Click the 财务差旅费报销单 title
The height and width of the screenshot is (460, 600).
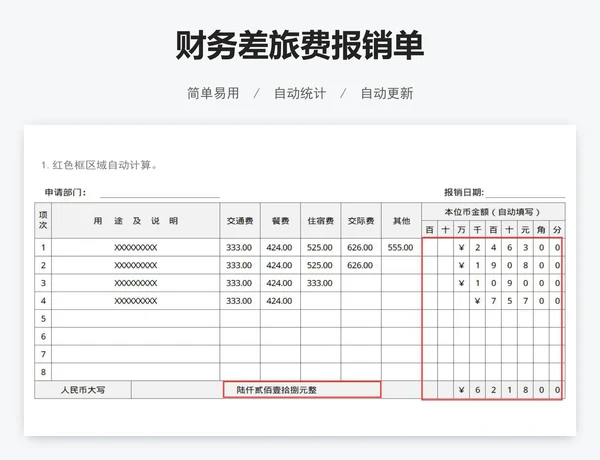click(x=300, y=45)
